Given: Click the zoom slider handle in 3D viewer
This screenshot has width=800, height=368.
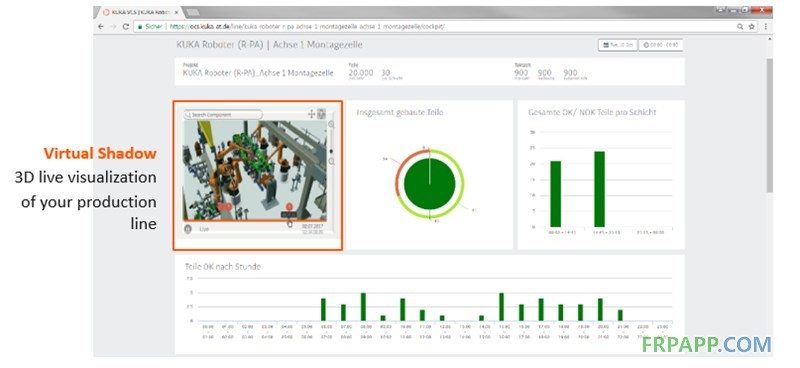Looking at the screenshot, I should (x=331, y=151).
